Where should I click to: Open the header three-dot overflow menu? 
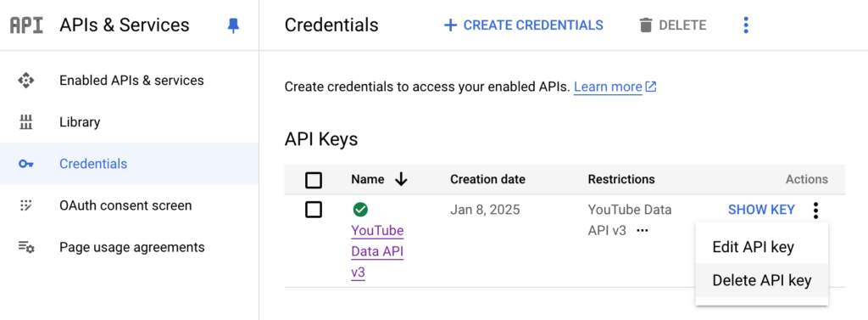(x=746, y=25)
